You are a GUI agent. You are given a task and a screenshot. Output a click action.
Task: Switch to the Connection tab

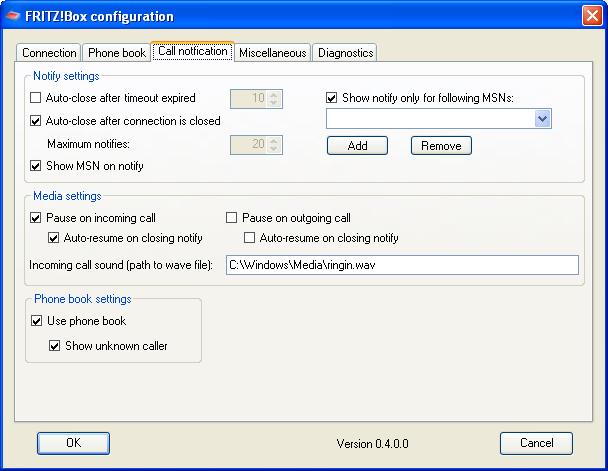(x=49, y=53)
